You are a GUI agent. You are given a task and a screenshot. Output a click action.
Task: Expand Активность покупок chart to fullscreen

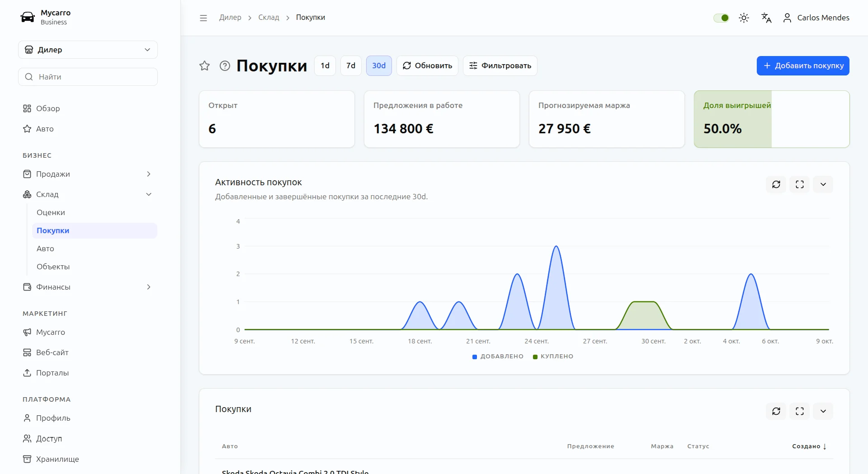point(800,184)
